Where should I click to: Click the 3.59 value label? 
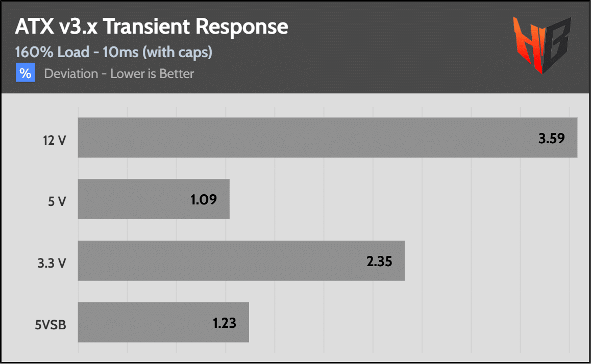551,139
